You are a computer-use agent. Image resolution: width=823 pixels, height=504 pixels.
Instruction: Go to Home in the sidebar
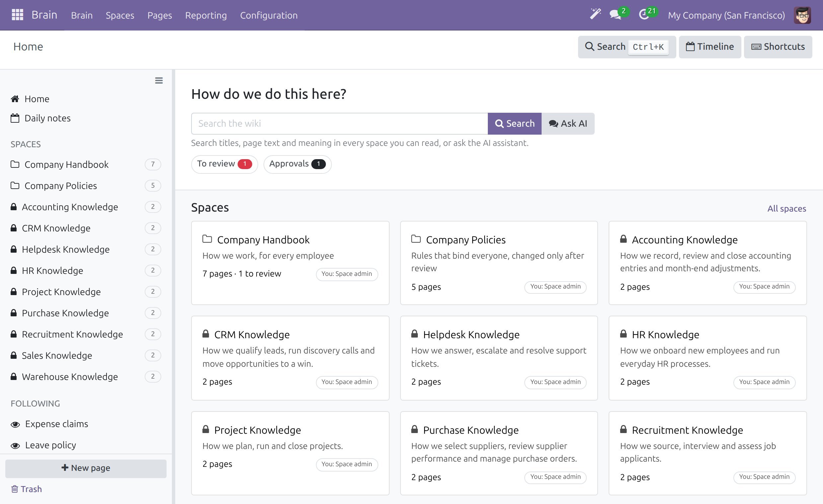(86, 99)
